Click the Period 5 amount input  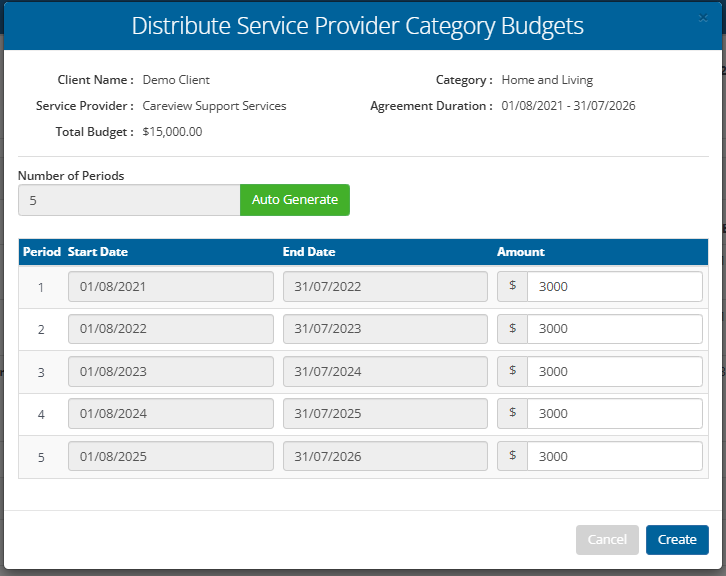(x=614, y=457)
